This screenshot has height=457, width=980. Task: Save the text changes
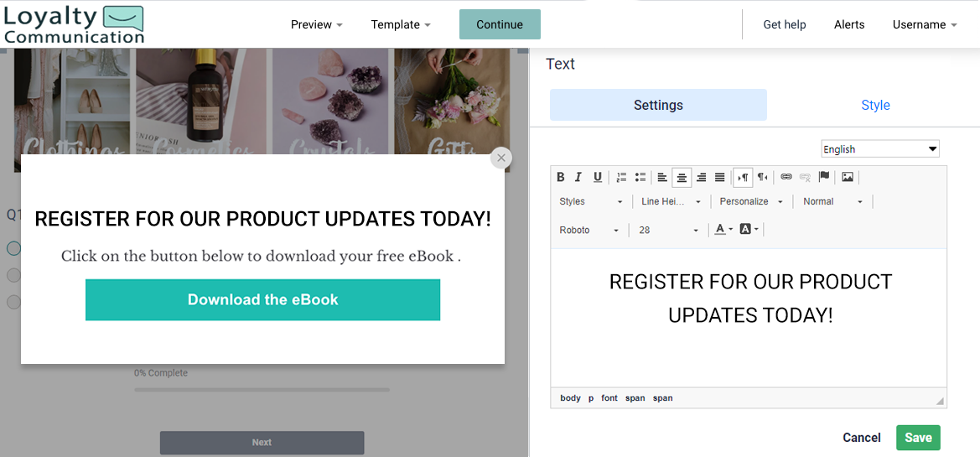click(918, 438)
